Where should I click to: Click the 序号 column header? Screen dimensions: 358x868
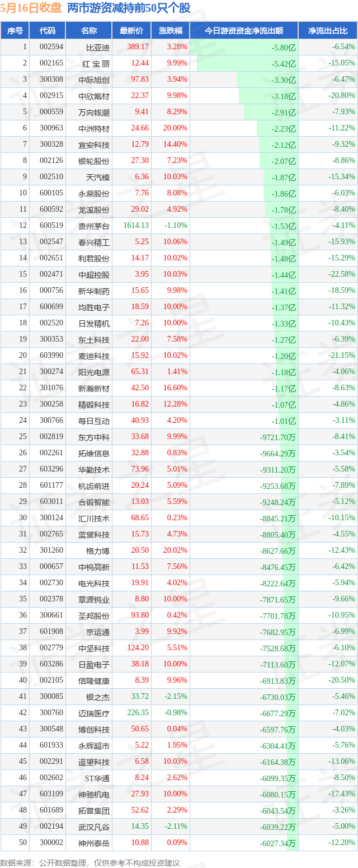pos(15,31)
